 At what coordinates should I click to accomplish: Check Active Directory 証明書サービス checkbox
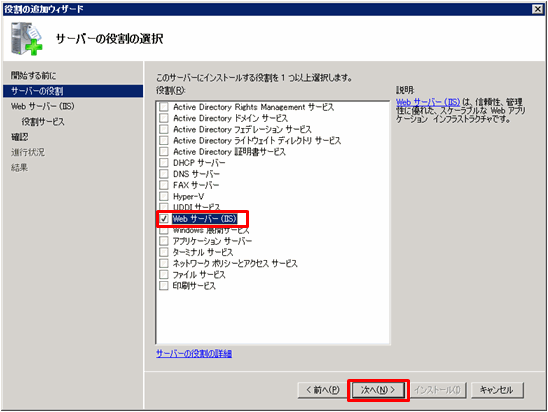pos(164,152)
